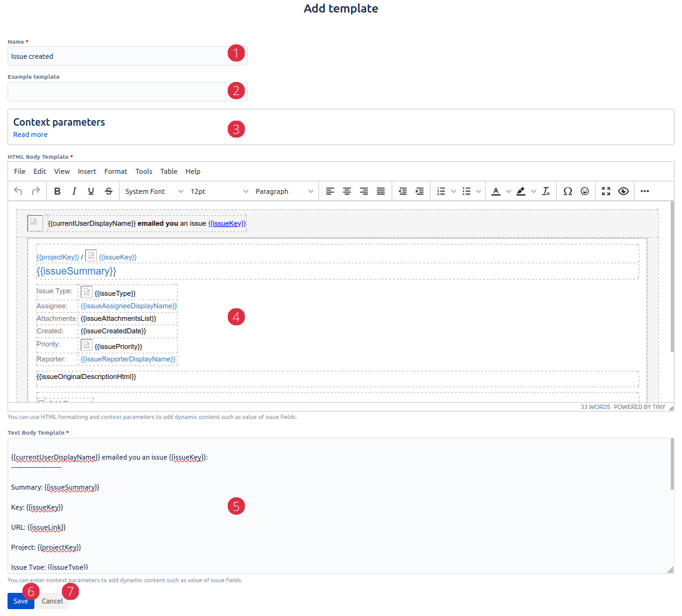Toggle italic formatting
The image size is (682, 616).
pyautogui.click(x=74, y=191)
